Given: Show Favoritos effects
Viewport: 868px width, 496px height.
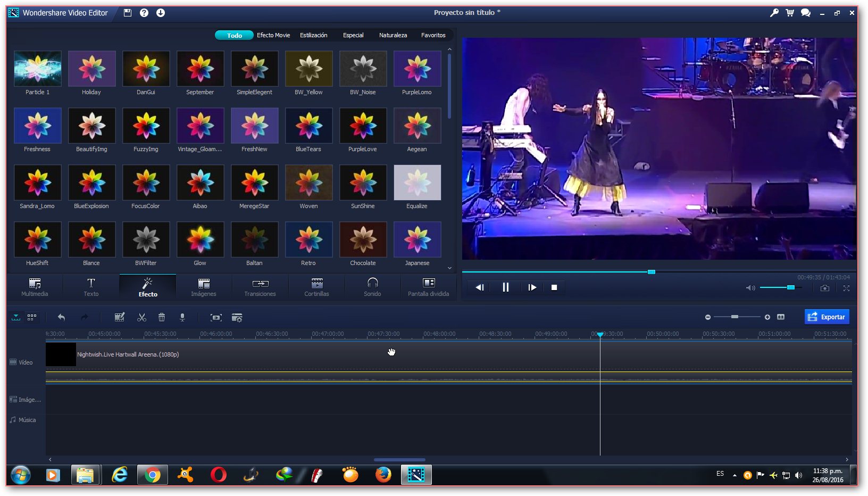Looking at the screenshot, I should pos(433,35).
